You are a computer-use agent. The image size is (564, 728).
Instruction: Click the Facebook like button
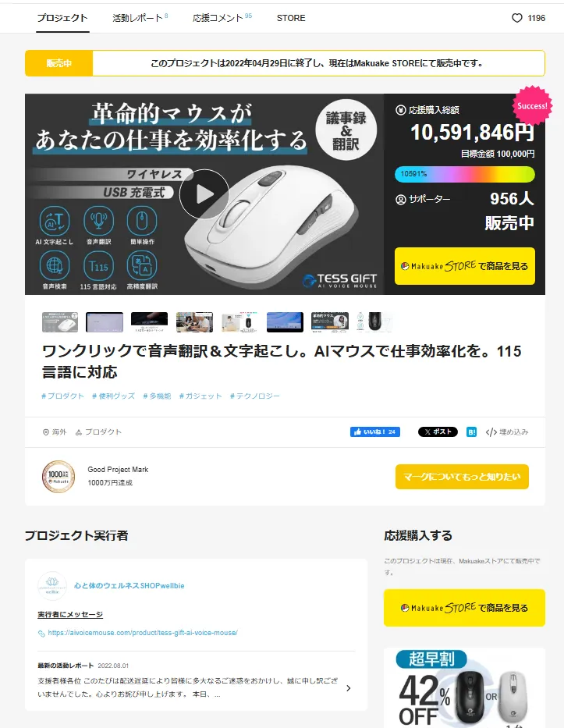point(375,431)
